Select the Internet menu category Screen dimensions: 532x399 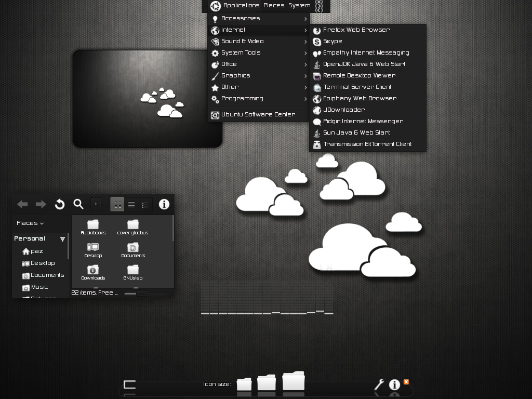(x=259, y=30)
